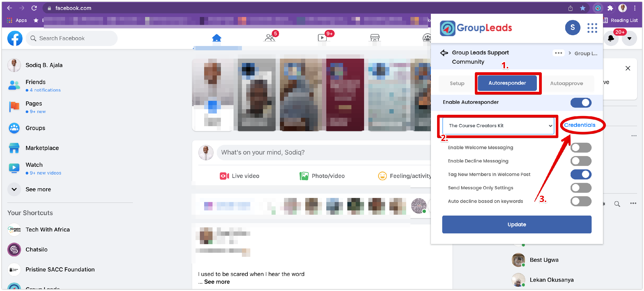
Task: Add Photo/video to post
Action: click(x=322, y=176)
